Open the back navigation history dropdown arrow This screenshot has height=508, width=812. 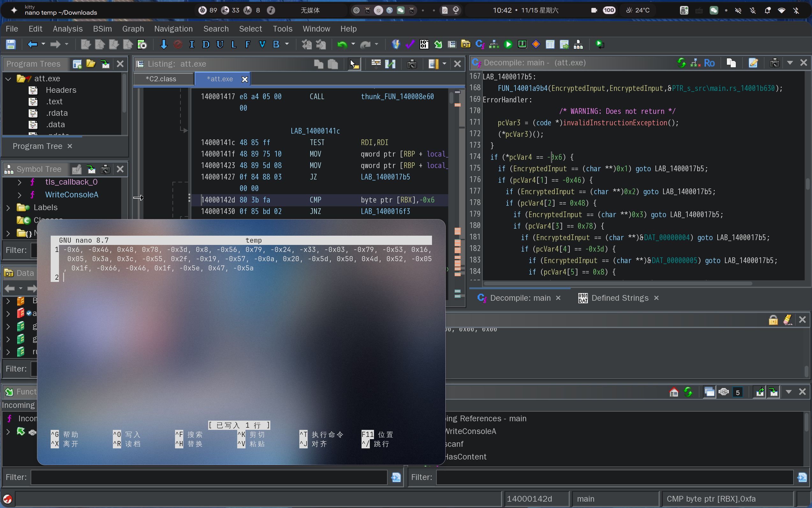click(x=43, y=44)
